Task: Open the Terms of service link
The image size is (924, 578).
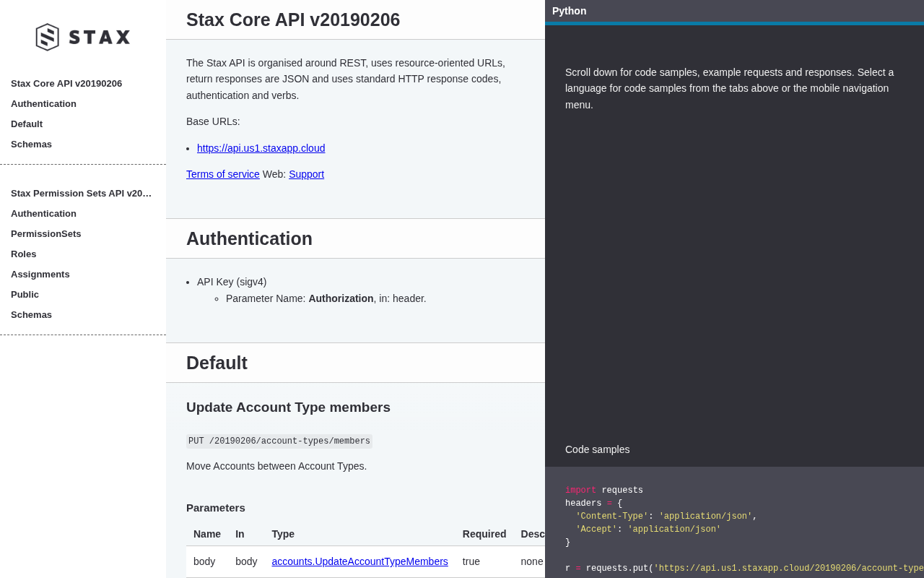Action: tap(223, 174)
